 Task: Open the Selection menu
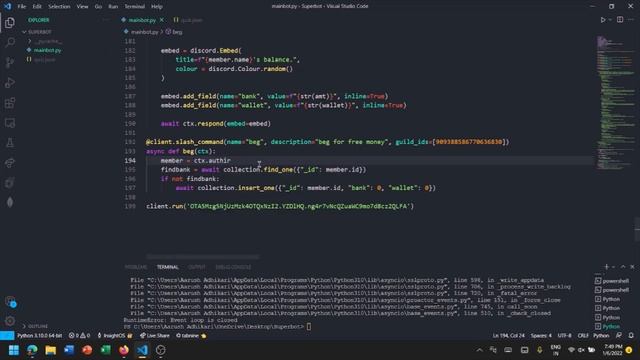(59, 7)
